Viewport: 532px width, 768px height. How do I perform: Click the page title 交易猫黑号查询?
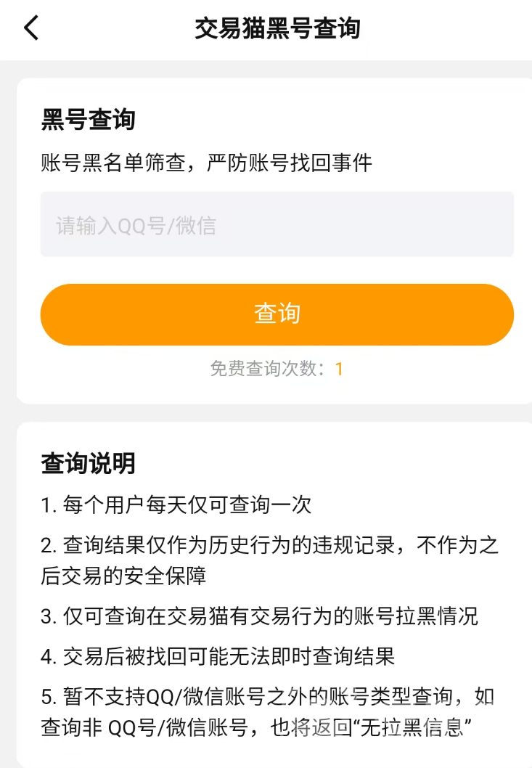(277, 28)
